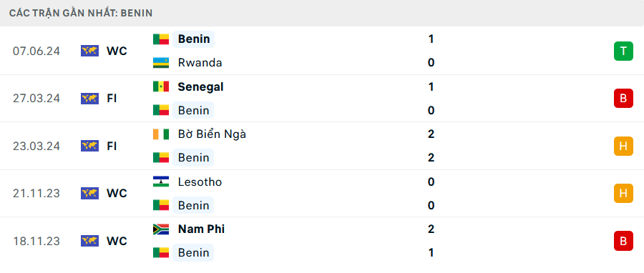The height and width of the screenshot is (273, 644).
Task: Click the Lesotho flag icon
Action: tap(161, 182)
